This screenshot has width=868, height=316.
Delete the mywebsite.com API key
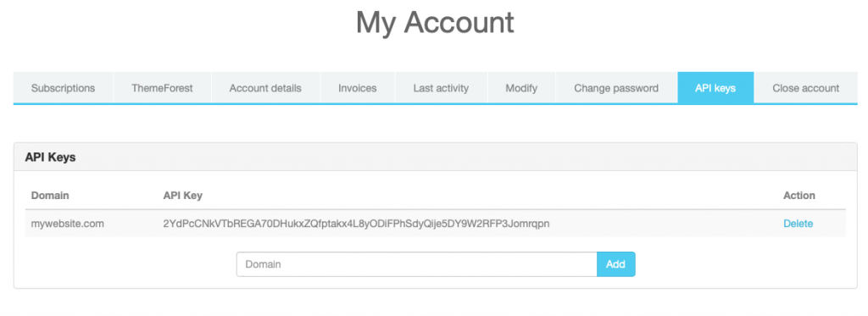point(798,224)
